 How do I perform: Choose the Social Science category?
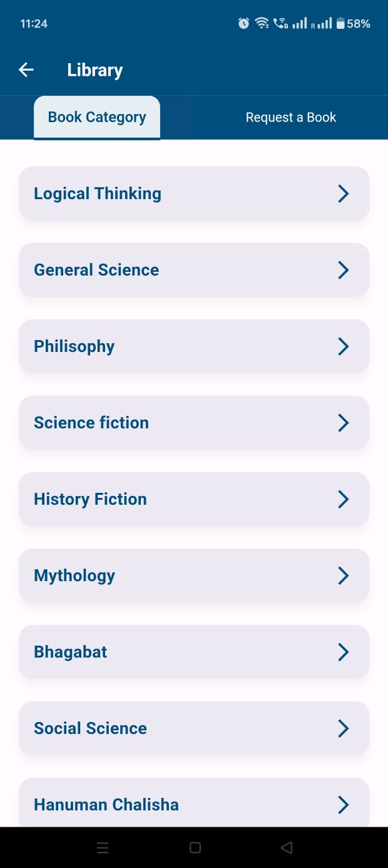[x=194, y=728]
